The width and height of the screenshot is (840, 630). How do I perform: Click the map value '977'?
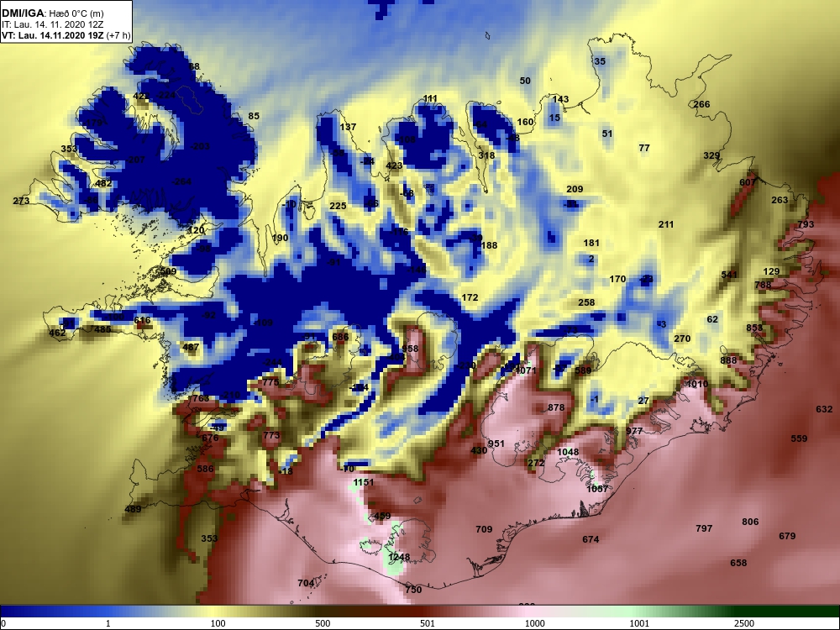click(x=634, y=431)
